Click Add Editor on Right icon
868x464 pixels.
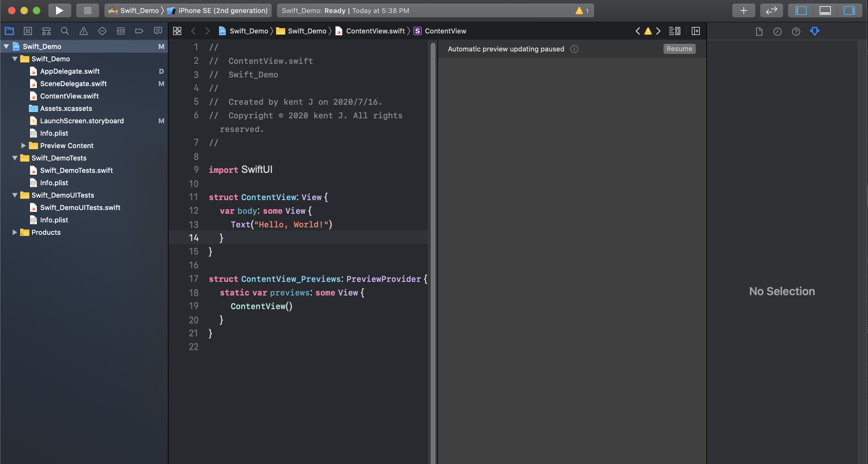[695, 31]
